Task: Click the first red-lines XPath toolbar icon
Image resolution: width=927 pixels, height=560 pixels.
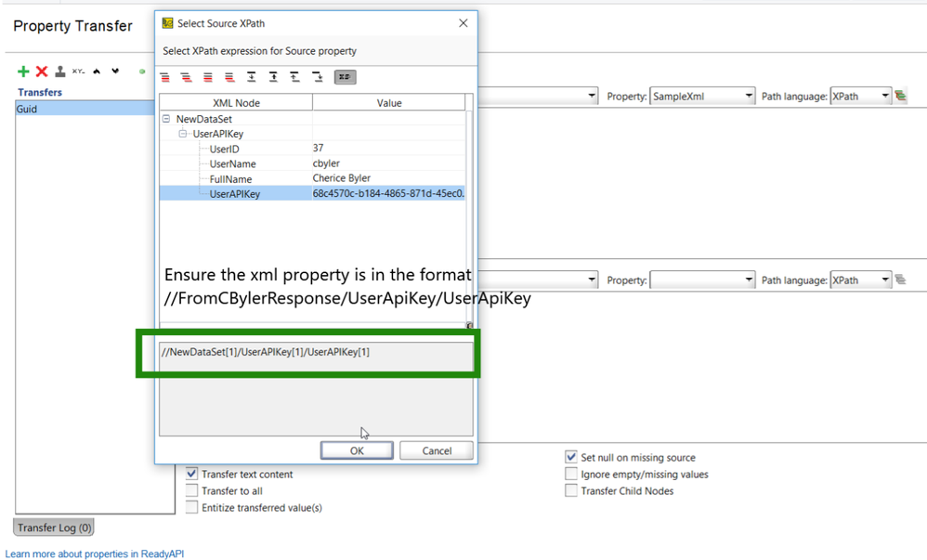Action: [x=166, y=77]
